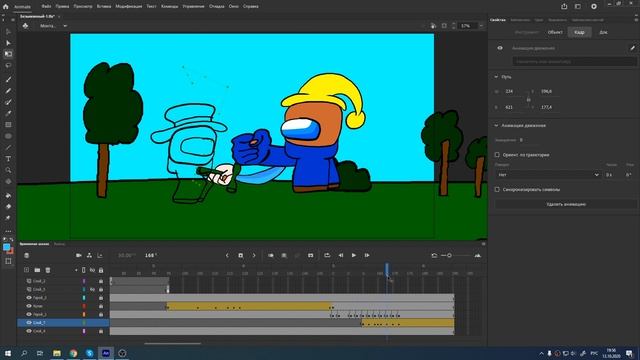
Task: Click the instance name input field
Action: 575,61
